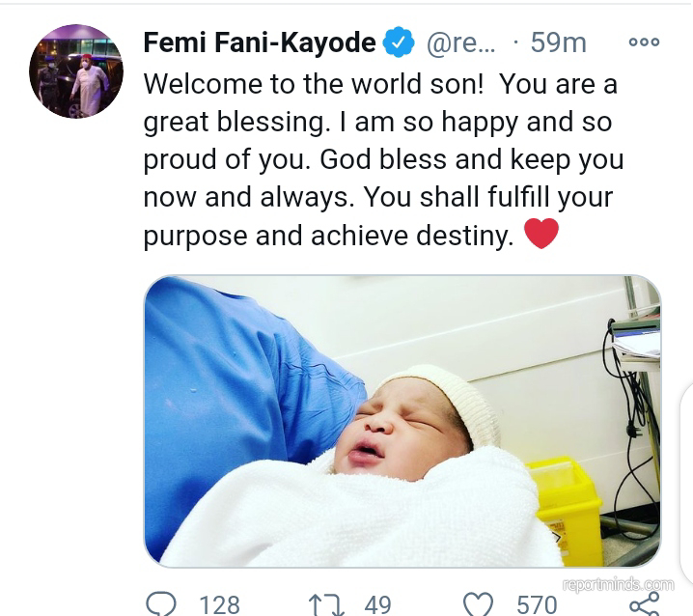Click the 570 likes count
Image resolution: width=693 pixels, height=616 pixels.
click(537, 604)
